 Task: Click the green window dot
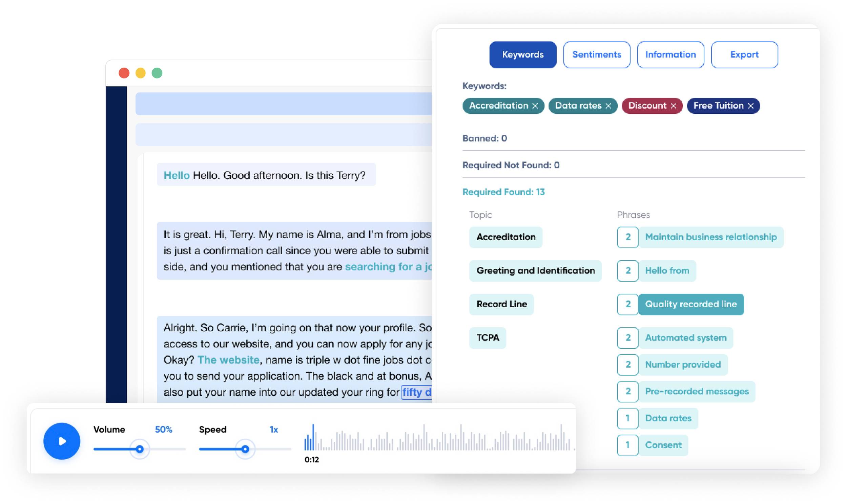[x=157, y=73]
